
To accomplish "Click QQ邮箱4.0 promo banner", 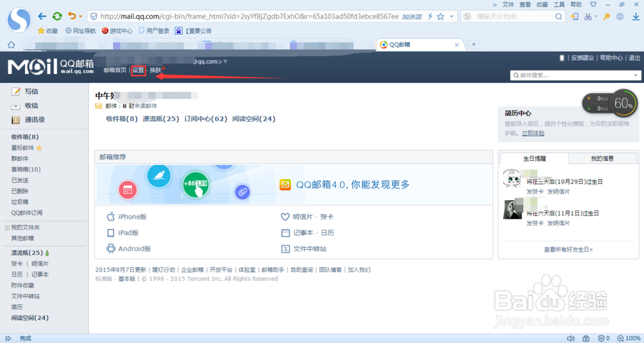I will [x=294, y=184].
